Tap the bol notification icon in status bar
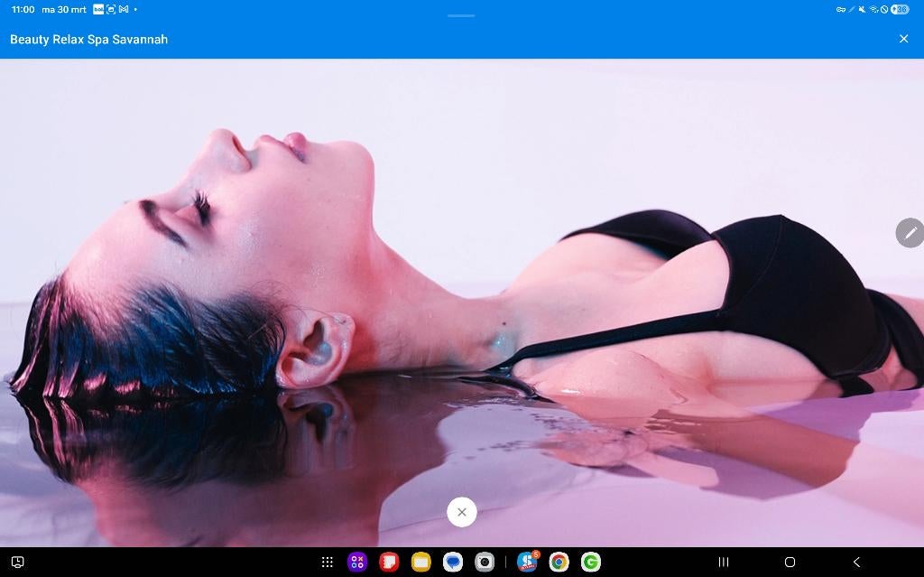The width and height of the screenshot is (924, 577). point(98,9)
